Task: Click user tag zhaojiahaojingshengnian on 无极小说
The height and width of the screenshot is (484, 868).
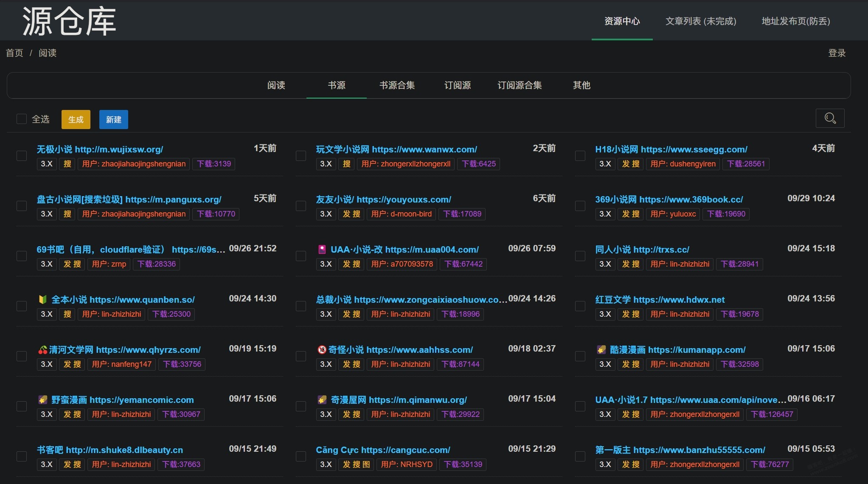Action: (x=134, y=164)
